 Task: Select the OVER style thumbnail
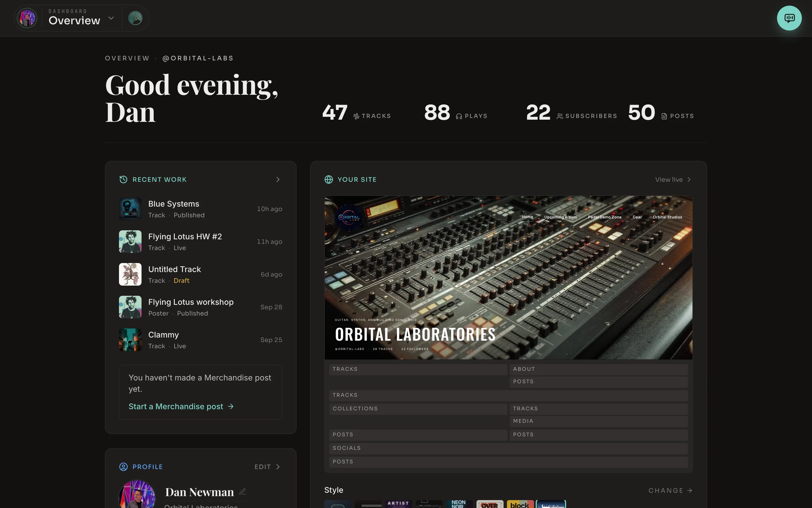[489, 504]
